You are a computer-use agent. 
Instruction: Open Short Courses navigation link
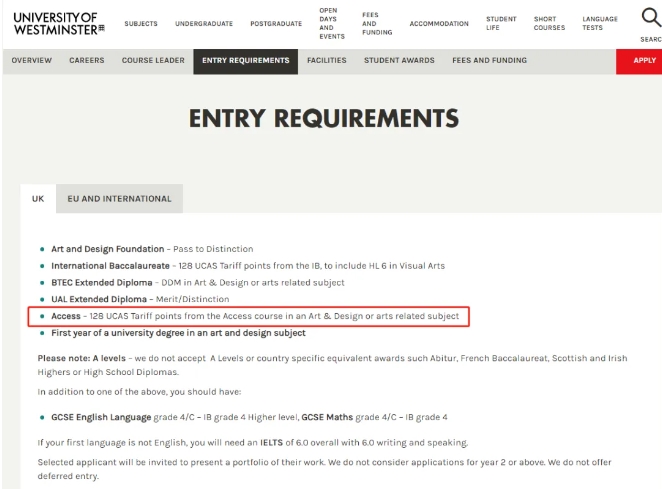tap(548, 23)
